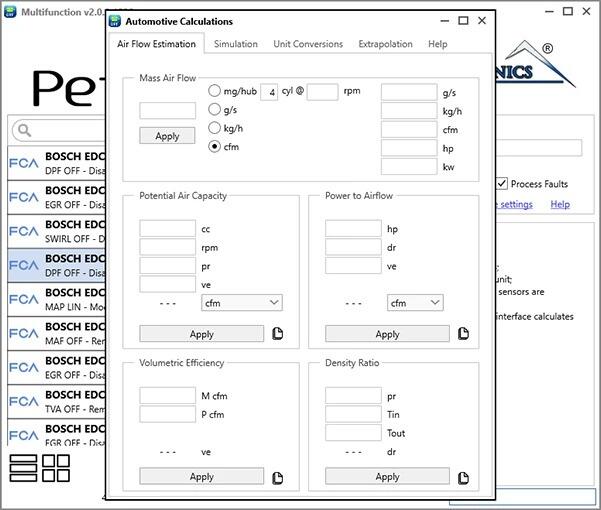The height and width of the screenshot is (510, 601).
Task: Select the MAF OFF list item
Action: point(56,334)
